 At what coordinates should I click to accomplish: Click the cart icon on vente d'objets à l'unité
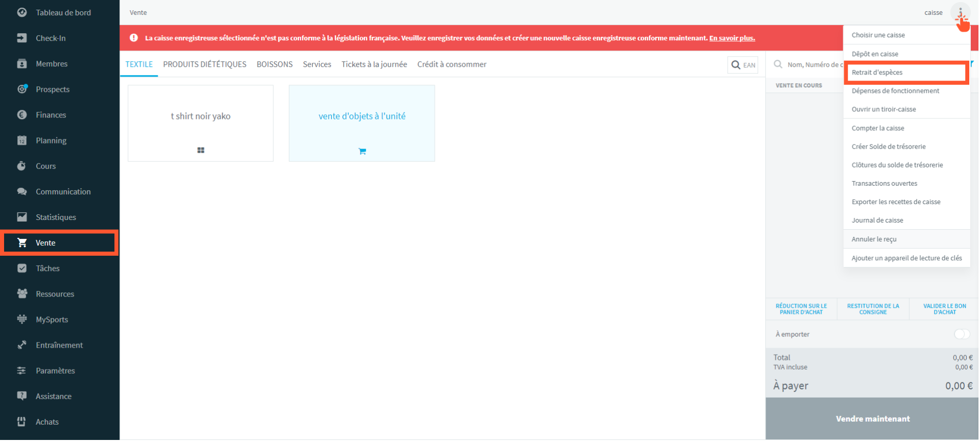click(x=362, y=151)
